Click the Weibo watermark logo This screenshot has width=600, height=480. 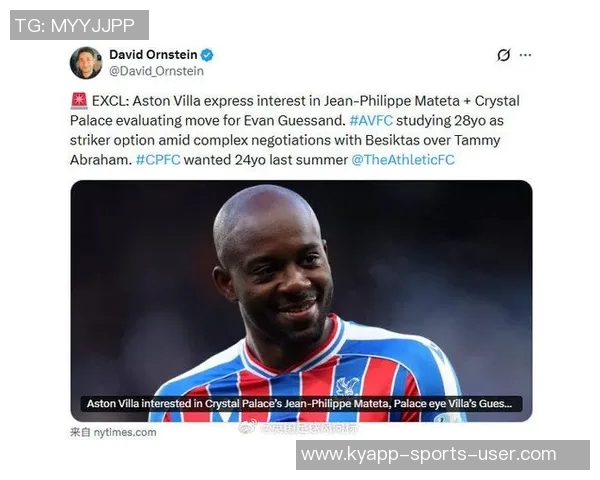(x=246, y=428)
